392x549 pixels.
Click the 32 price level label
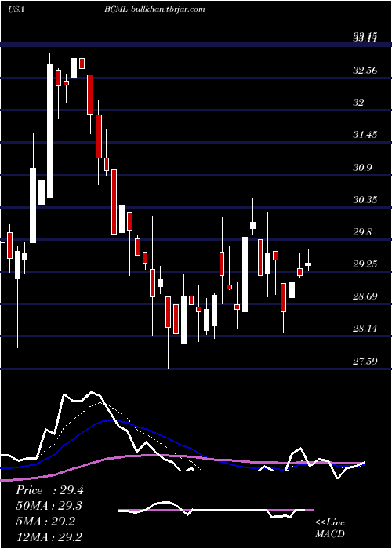click(359, 103)
